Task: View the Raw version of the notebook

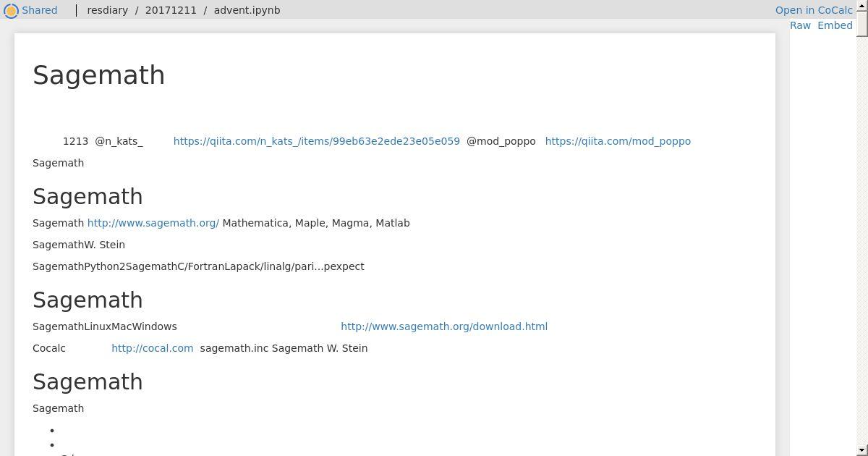Action: coord(800,25)
